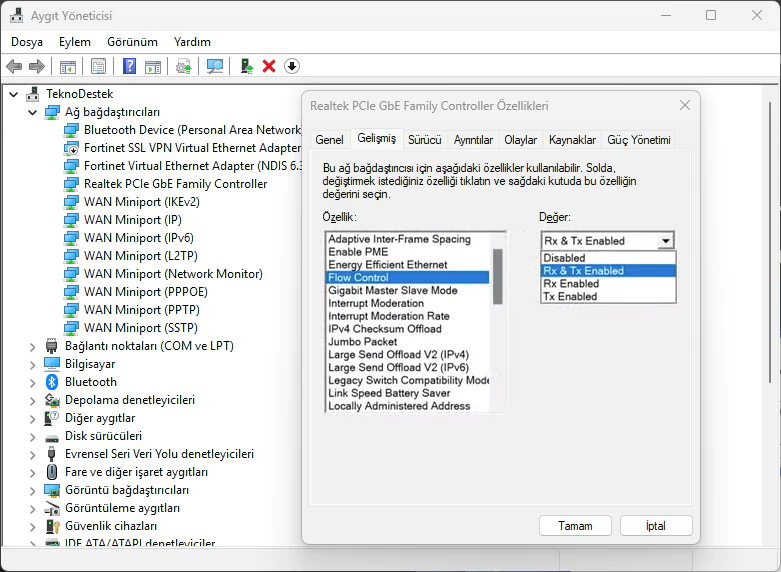781x572 pixels.
Task: Expand the Bilgisayar category
Action: [x=33, y=364]
